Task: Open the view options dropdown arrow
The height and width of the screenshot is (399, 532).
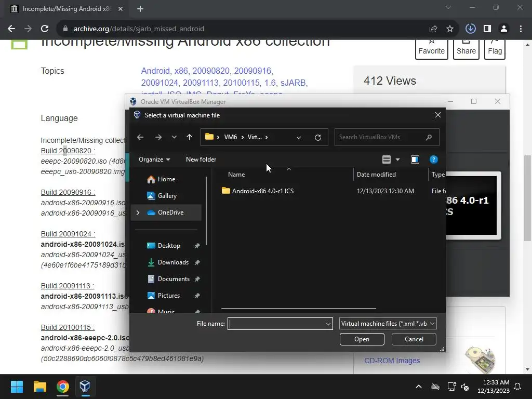Action: [397, 159]
